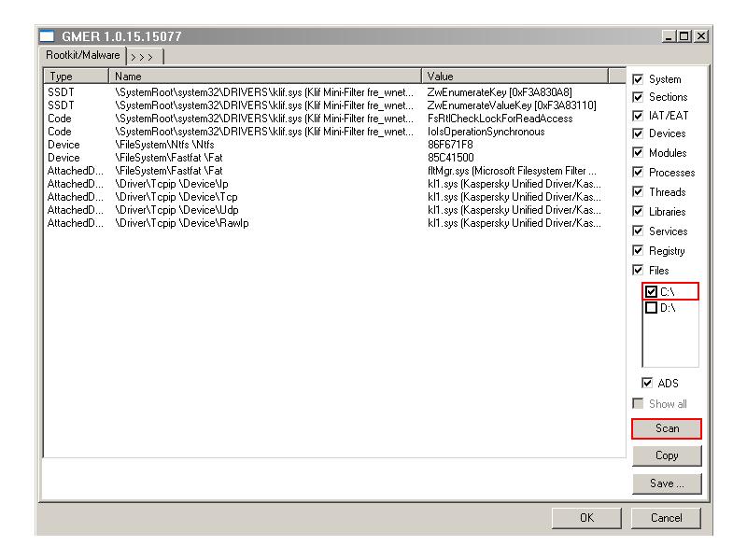Sort by the Type column header
This screenshot has height=560, width=747.
[77, 76]
